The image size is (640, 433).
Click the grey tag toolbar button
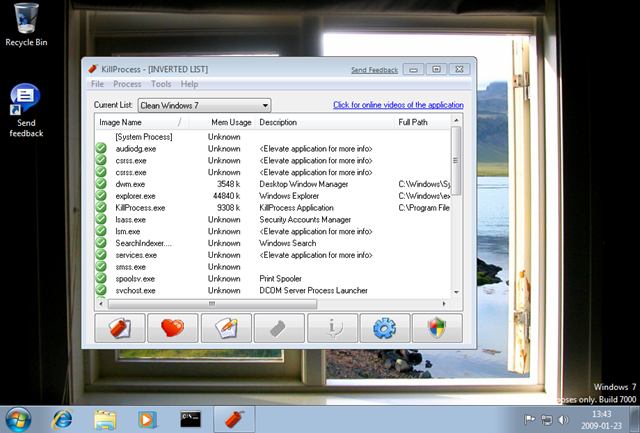pos(279,328)
